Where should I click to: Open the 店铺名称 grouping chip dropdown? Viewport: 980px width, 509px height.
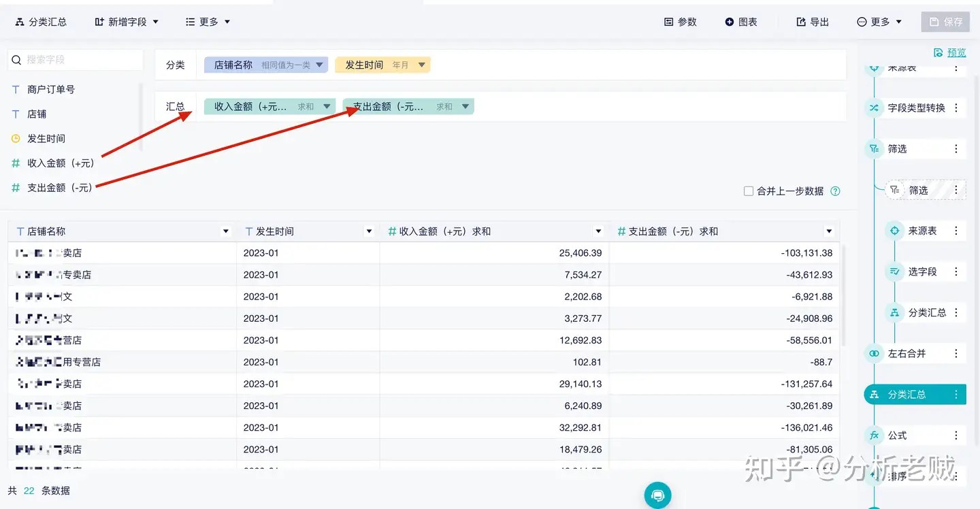(x=319, y=65)
